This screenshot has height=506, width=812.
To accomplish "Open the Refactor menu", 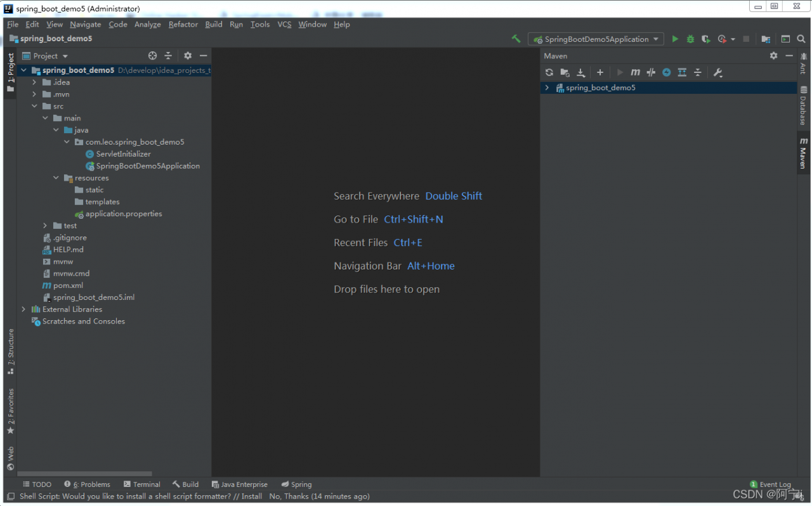I will pyautogui.click(x=183, y=24).
